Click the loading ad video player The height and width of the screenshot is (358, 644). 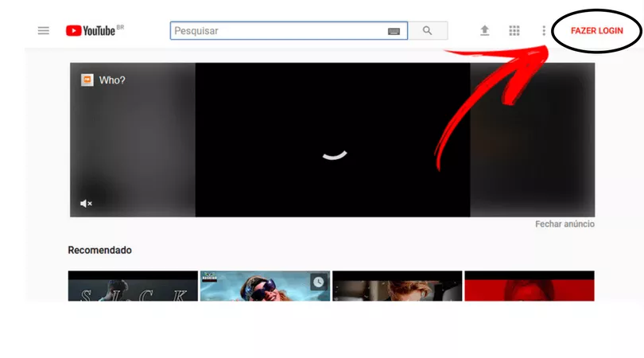coord(332,140)
